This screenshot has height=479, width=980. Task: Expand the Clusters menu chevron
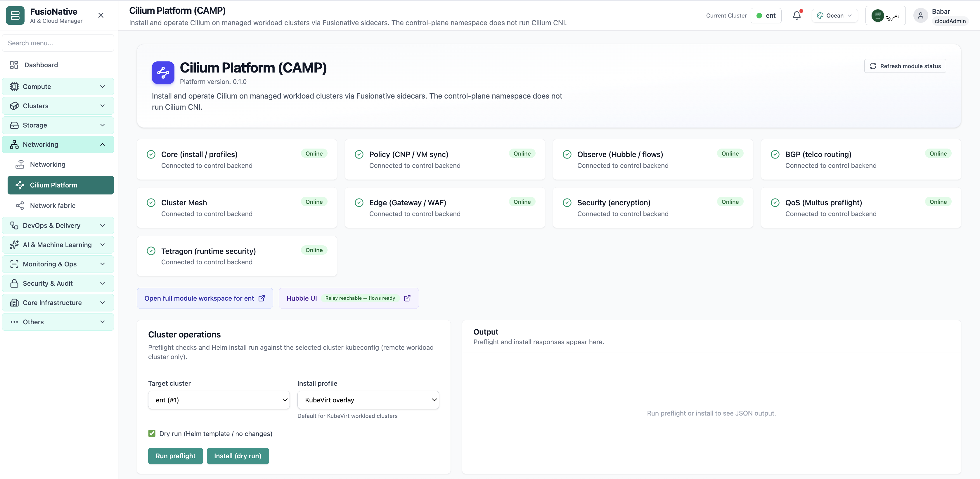102,106
